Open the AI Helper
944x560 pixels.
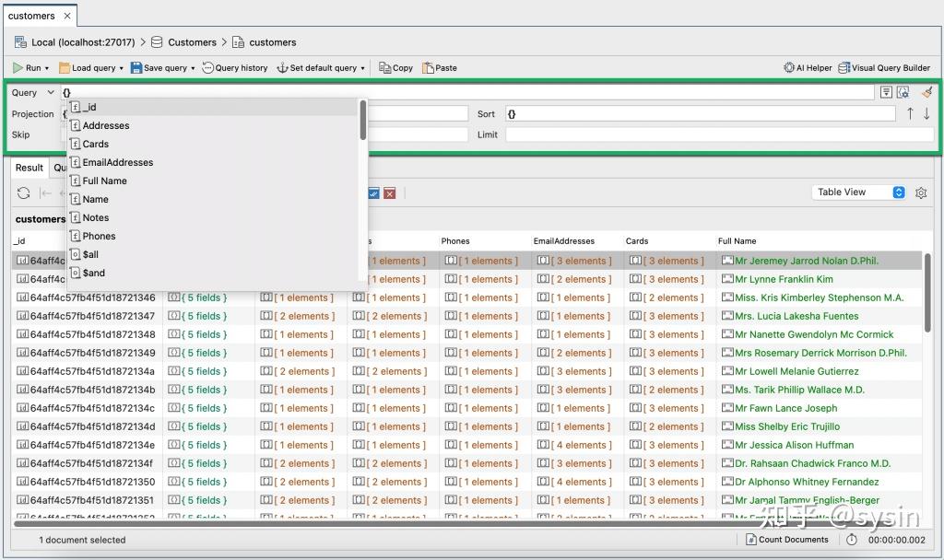pyautogui.click(x=808, y=68)
